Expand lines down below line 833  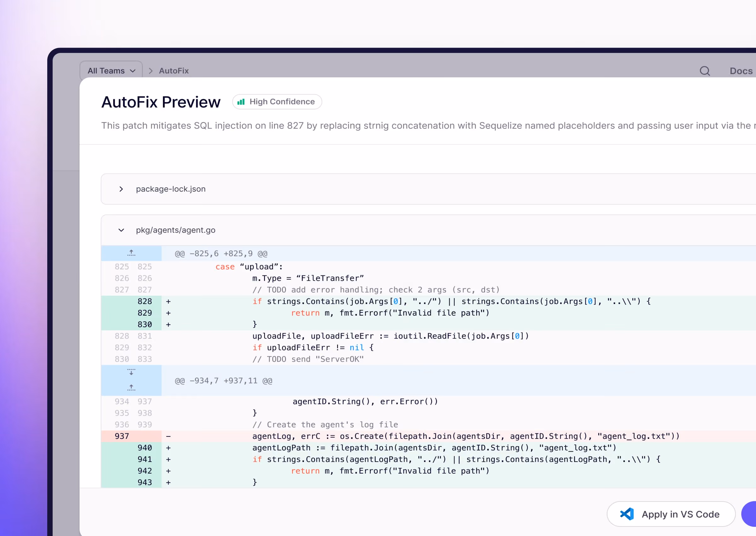point(131,372)
